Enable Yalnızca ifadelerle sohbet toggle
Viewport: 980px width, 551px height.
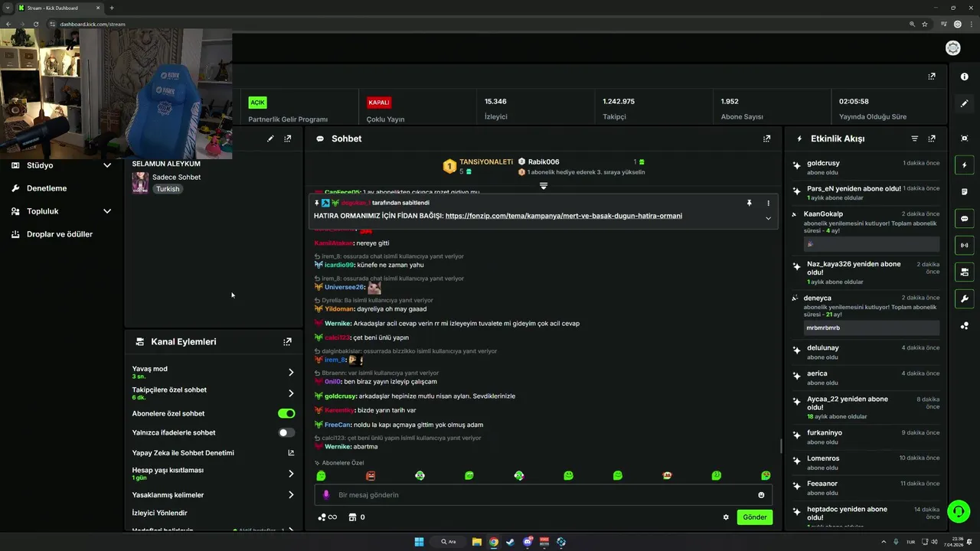[286, 432]
